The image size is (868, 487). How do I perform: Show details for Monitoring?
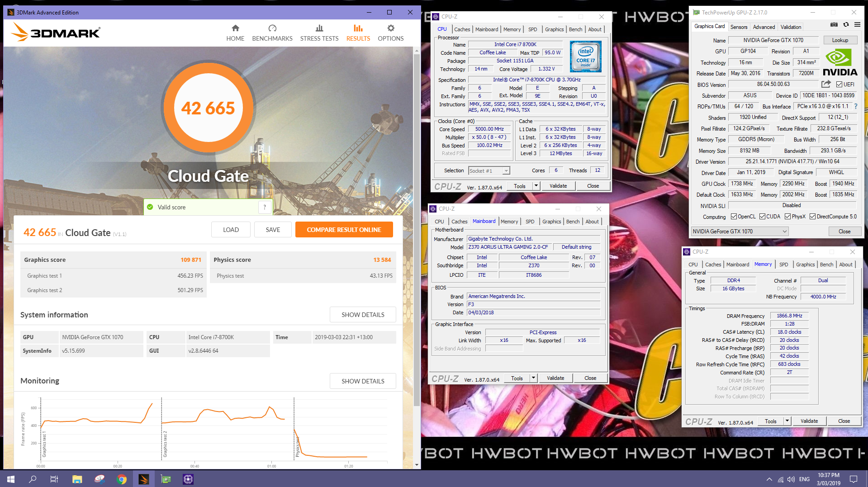click(x=363, y=381)
